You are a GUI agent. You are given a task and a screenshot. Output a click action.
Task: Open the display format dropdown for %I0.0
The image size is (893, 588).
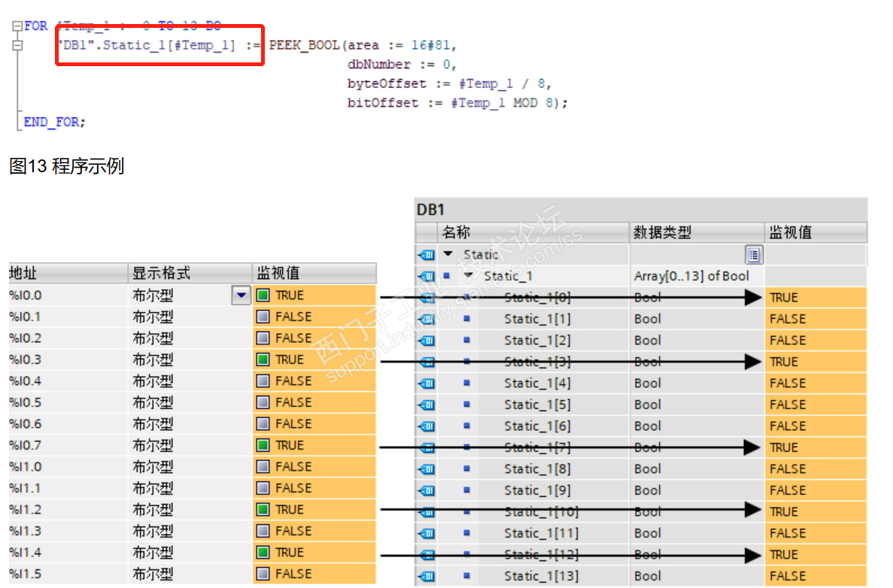pos(241,296)
